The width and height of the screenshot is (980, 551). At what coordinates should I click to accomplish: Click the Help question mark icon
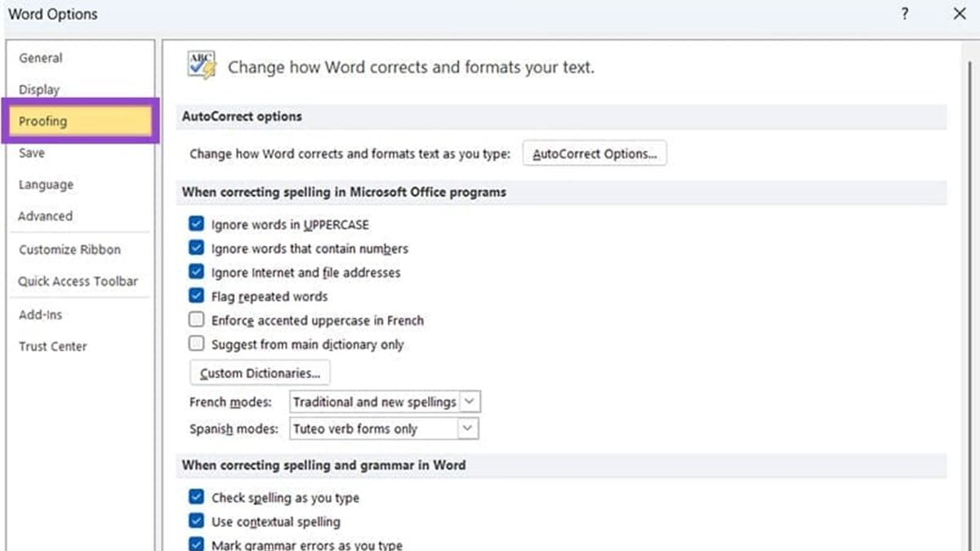(x=905, y=14)
